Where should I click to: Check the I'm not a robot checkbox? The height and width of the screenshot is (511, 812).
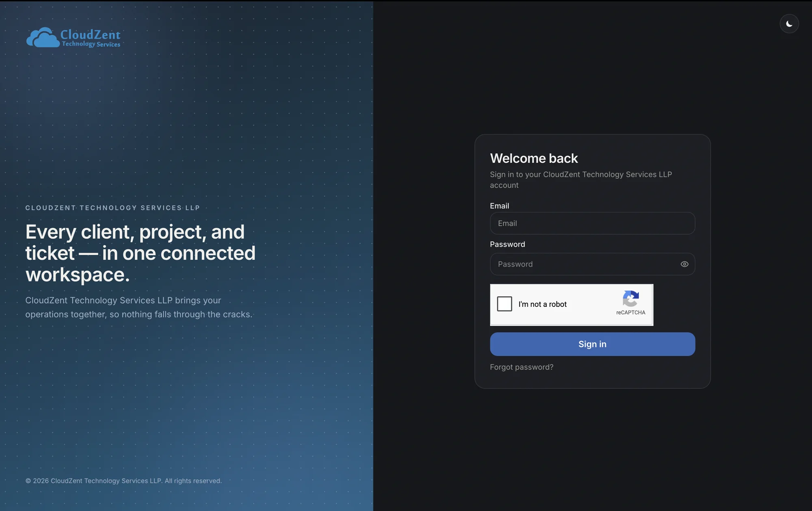click(x=504, y=304)
